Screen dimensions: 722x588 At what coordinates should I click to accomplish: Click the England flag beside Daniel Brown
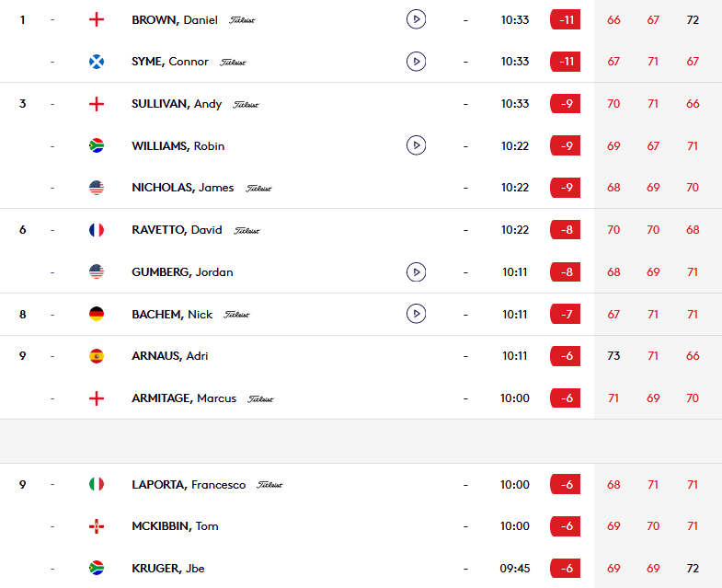click(x=97, y=20)
